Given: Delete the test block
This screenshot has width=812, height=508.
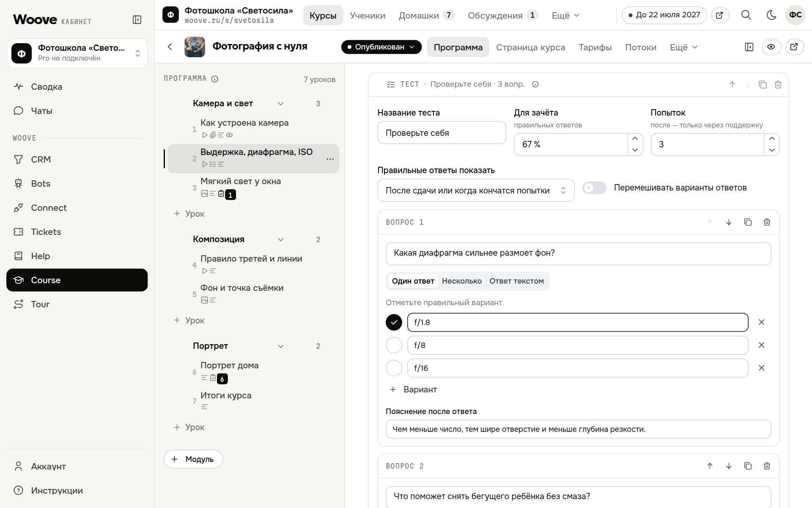Looking at the screenshot, I should click(x=778, y=85).
